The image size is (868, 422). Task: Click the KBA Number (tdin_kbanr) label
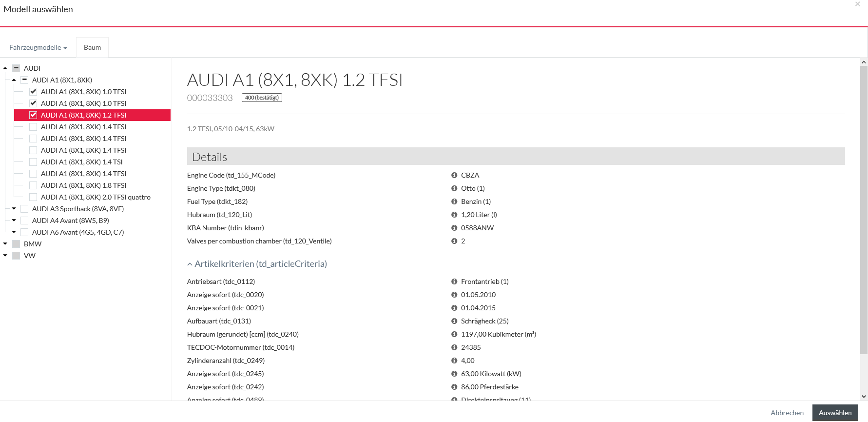pyautogui.click(x=226, y=228)
